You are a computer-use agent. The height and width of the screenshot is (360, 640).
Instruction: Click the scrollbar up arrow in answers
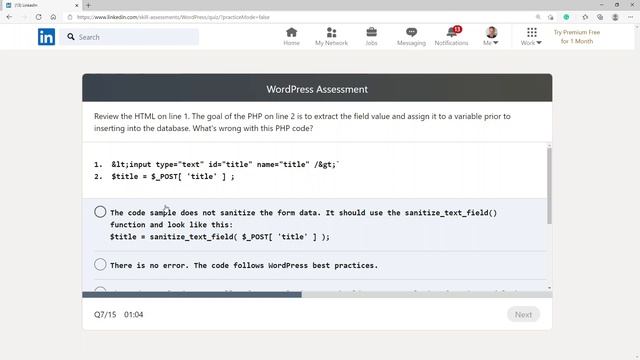(x=549, y=145)
